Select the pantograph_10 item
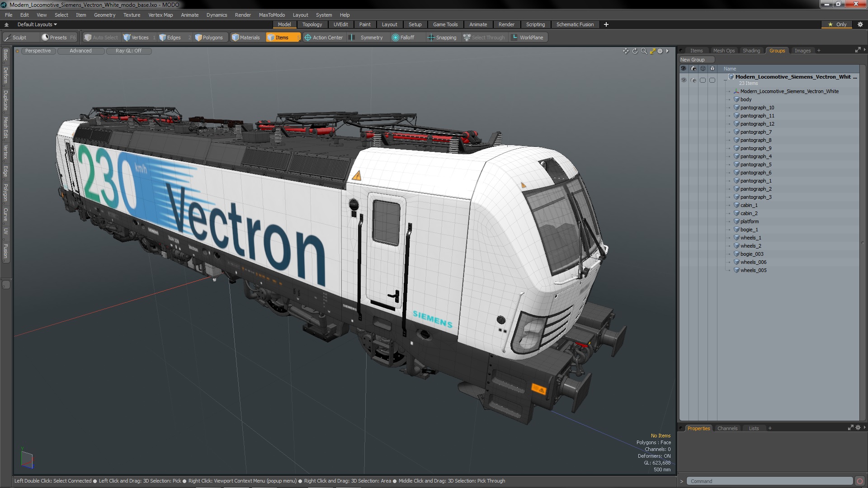Screen dimensions: 868x488 757,108
